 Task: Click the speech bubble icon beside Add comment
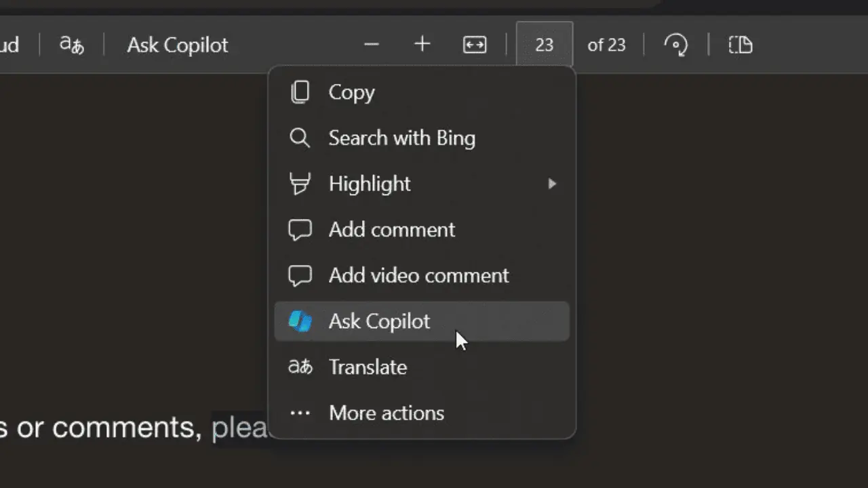coord(300,230)
